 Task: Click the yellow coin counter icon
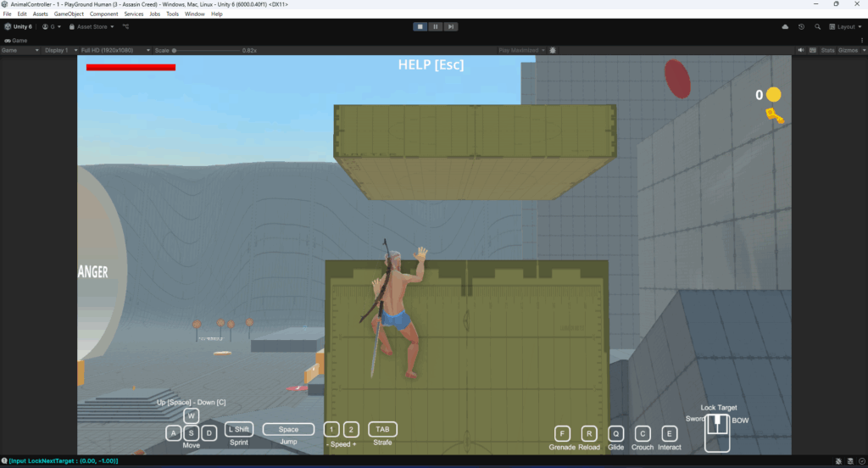tap(773, 95)
